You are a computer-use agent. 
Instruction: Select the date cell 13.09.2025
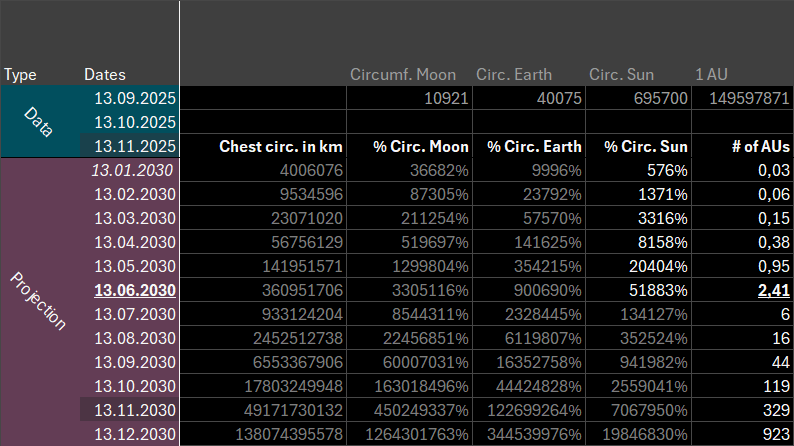[x=134, y=98]
